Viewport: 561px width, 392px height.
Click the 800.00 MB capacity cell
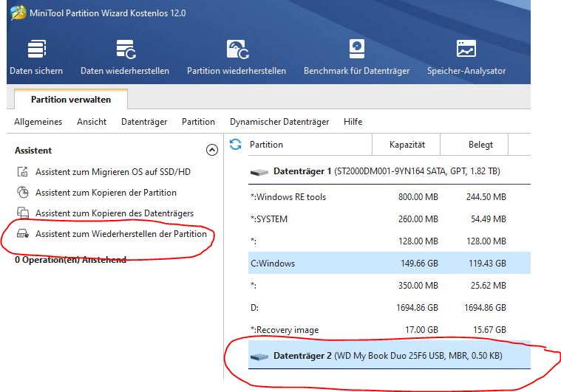pos(418,197)
